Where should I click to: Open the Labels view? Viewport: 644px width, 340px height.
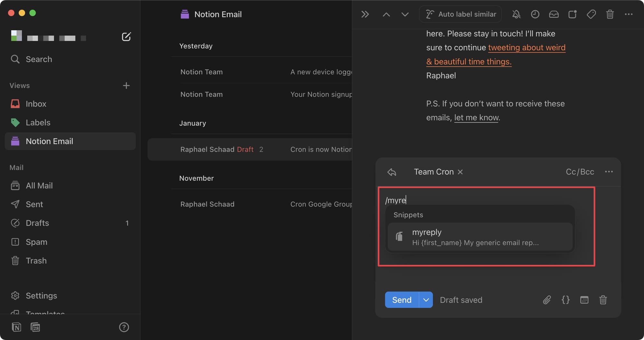pyautogui.click(x=70, y=122)
